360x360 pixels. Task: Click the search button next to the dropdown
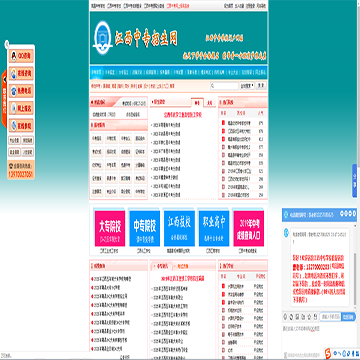[x=261, y=85]
